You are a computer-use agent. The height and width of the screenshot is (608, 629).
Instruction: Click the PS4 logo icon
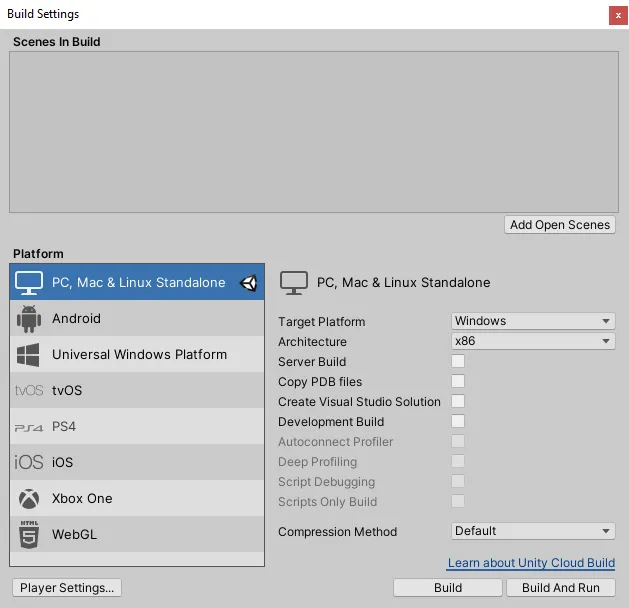click(x=29, y=428)
